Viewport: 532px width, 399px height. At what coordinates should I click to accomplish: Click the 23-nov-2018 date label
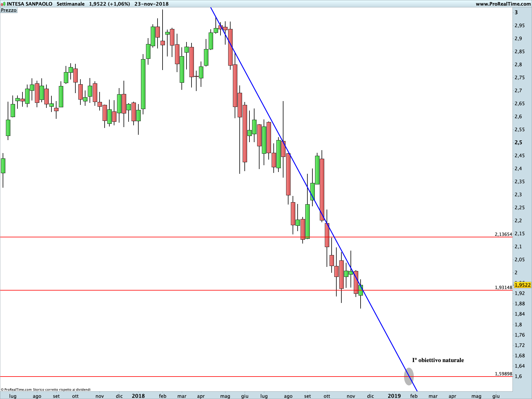tap(151, 4)
